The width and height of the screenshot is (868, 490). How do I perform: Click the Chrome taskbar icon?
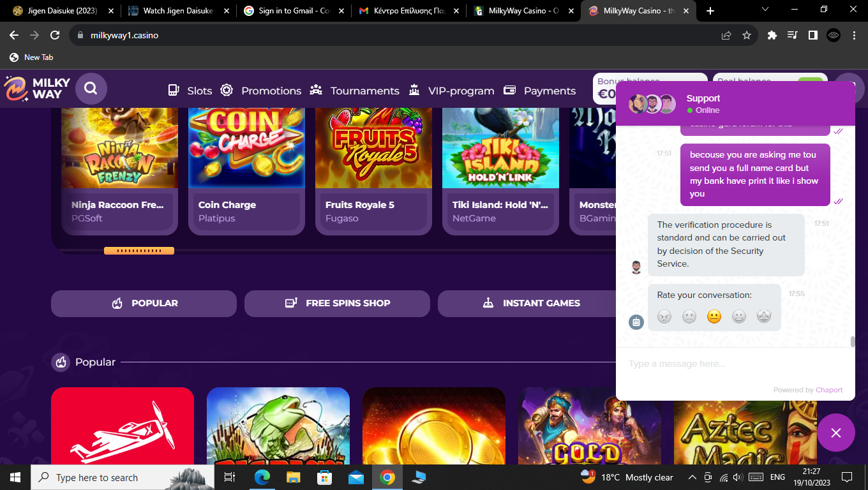pyautogui.click(x=387, y=477)
